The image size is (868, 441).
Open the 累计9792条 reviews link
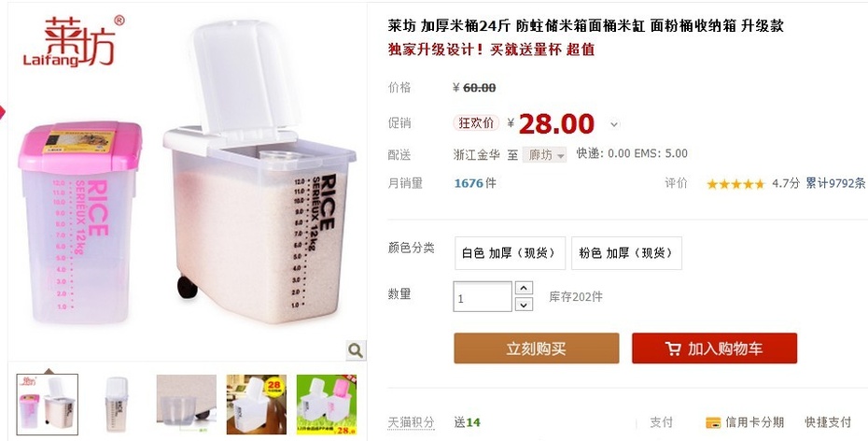point(835,183)
